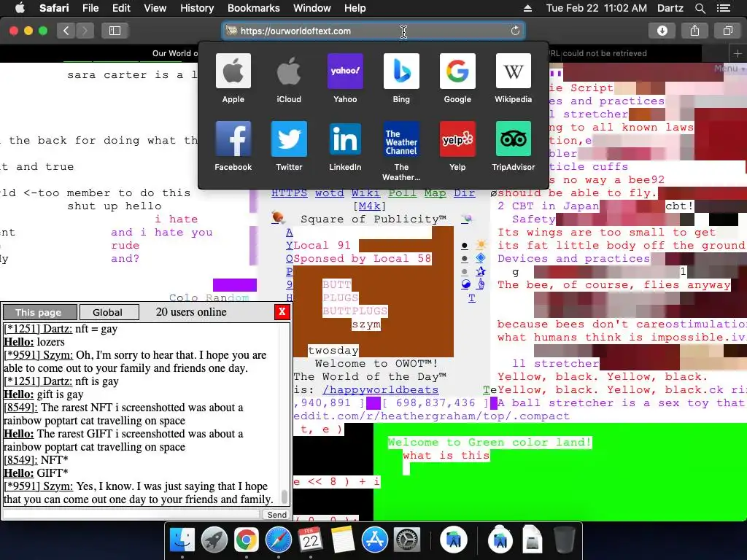Select the 'This page' chat tab
Screen dimensions: 747x560
click(39, 312)
